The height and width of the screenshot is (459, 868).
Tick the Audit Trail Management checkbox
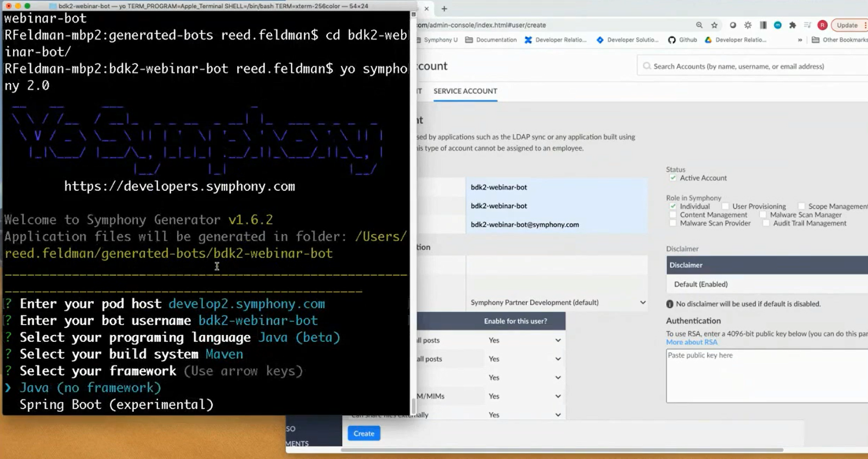click(766, 223)
